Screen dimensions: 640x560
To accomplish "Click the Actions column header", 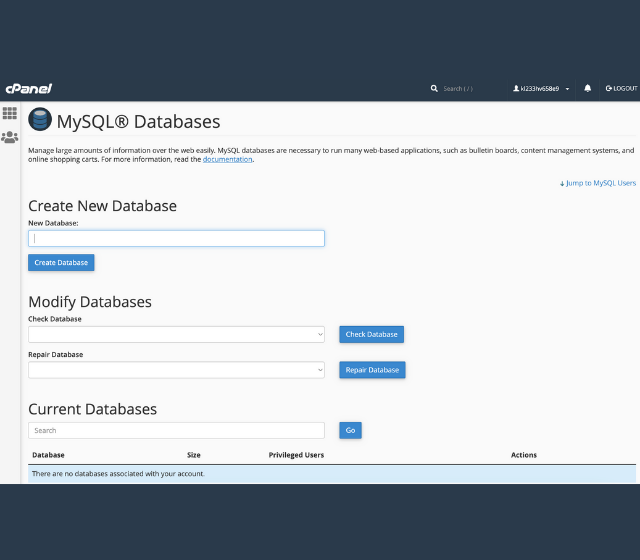I will click(524, 455).
